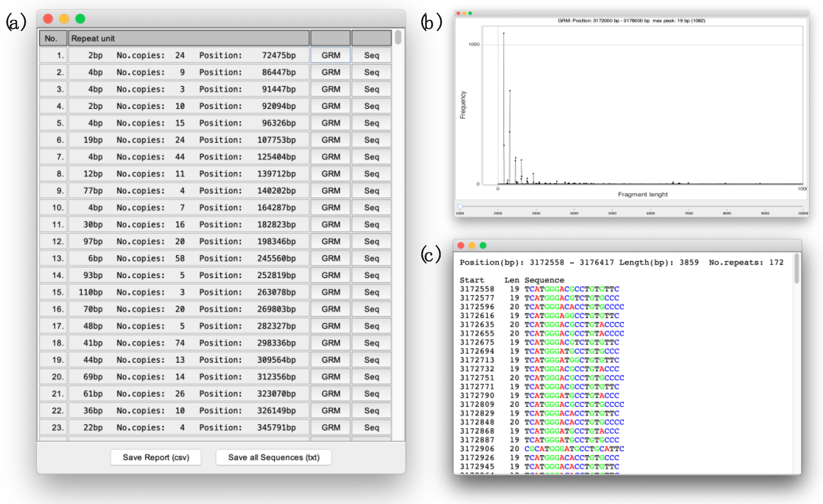Click Seq button for row 5 at 96326bp
The height and width of the screenshot is (504, 823).
coord(371,123)
